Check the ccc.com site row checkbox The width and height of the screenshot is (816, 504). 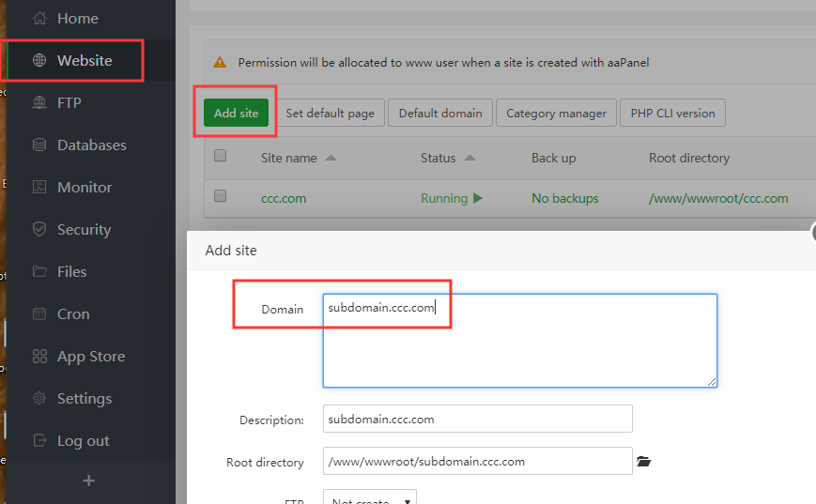[221, 197]
